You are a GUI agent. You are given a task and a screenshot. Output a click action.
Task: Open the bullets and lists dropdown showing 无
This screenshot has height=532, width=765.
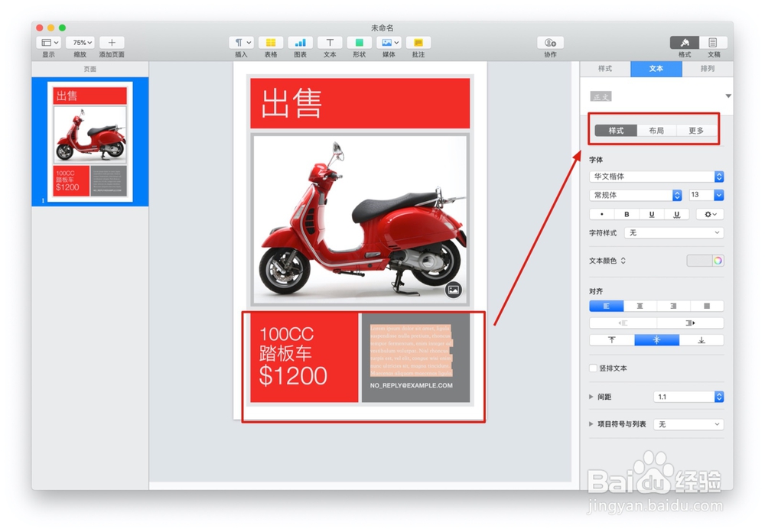pyautogui.click(x=688, y=424)
